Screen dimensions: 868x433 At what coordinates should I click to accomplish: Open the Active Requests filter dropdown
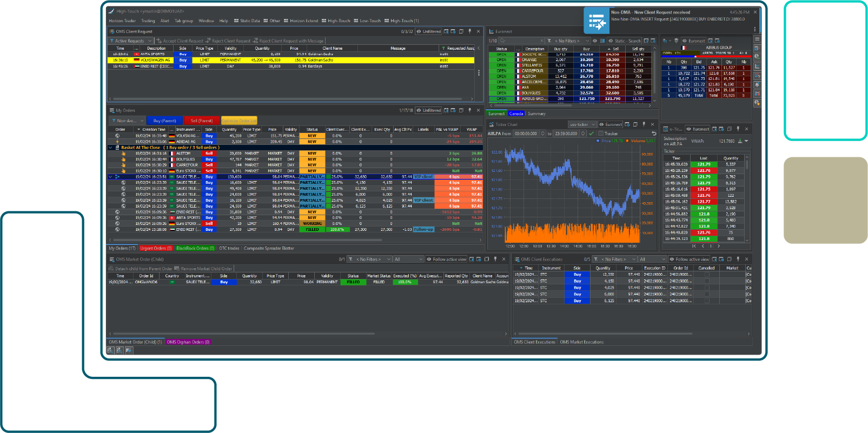coord(131,41)
